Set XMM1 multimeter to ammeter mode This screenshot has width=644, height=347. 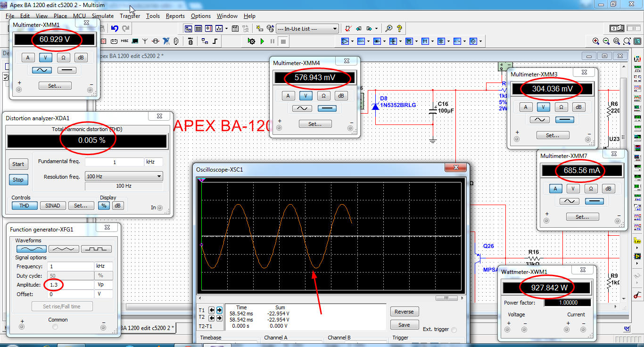[x=28, y=58]
